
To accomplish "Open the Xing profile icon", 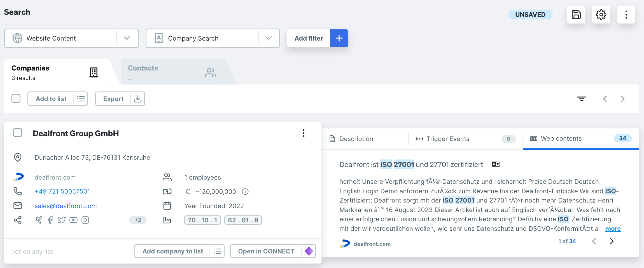I will [39, 220].
